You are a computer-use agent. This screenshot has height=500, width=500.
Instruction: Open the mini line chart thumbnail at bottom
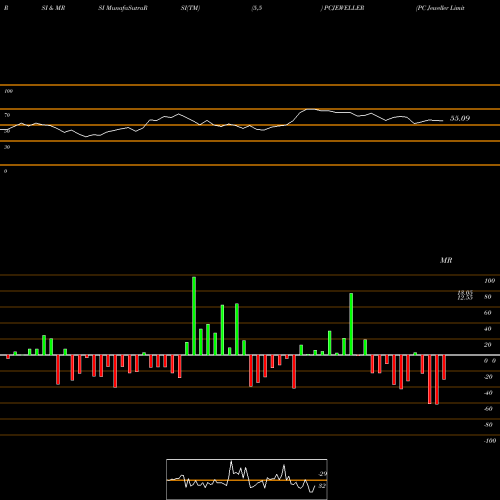tap(247, 479)
